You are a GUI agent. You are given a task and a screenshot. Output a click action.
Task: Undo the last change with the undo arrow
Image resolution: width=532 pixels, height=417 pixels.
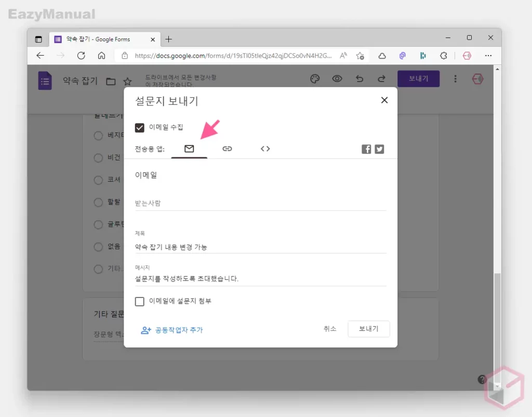(359, 78)
